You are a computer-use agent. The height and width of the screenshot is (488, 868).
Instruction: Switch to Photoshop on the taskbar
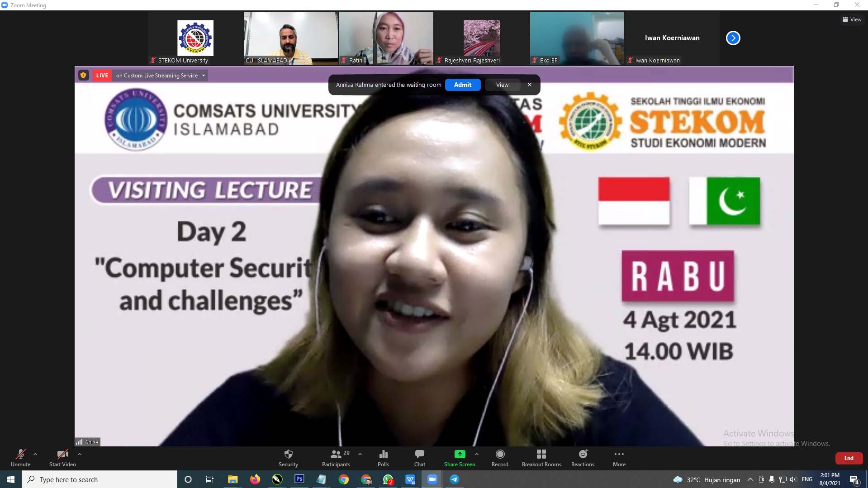pos(299,479)
